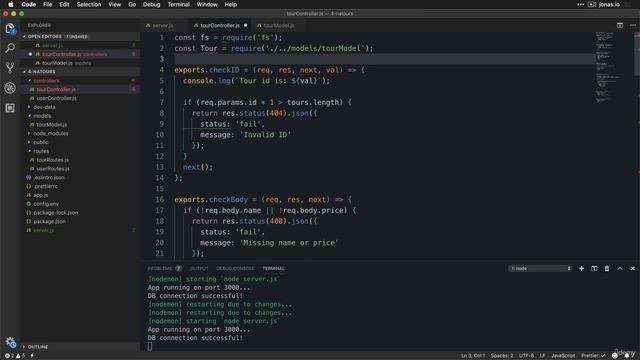Switch to the tourModel.js editor tab
This screenshot has width=640, height=360.
point(279,25)
